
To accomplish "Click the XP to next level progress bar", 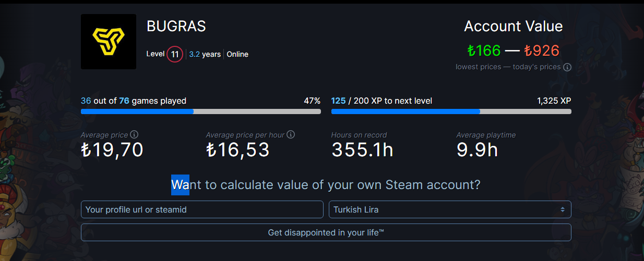I will pyautogui.click(x=451, y=111).
